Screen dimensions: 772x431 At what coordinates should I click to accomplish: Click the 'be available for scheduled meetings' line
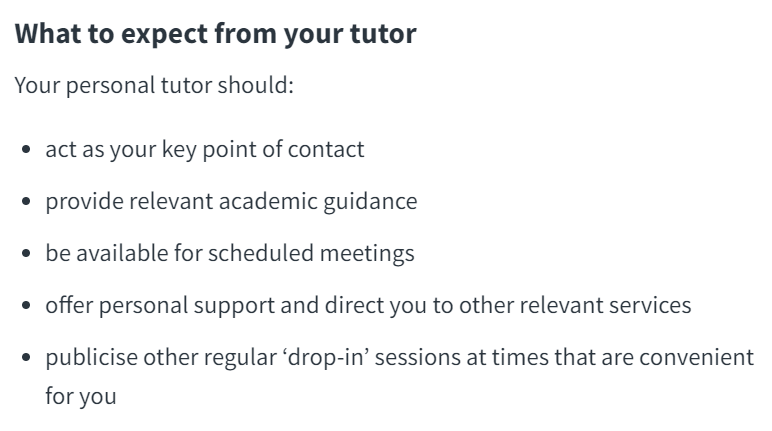click(x=230, y=254)
